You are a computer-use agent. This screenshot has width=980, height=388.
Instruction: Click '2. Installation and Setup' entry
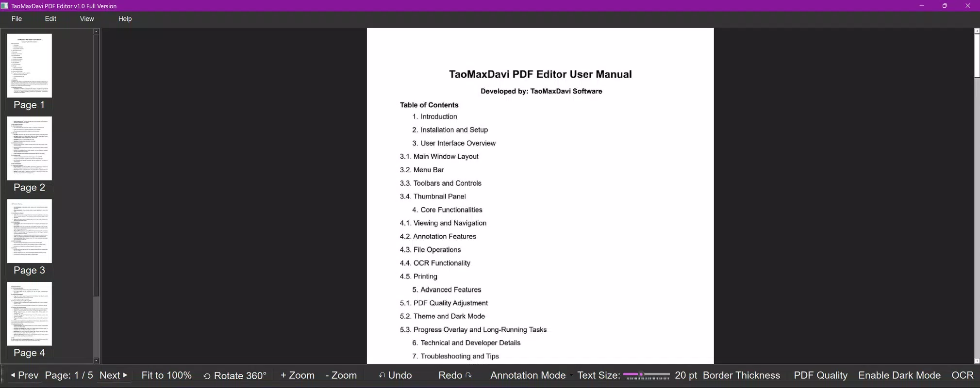[450, 130]
